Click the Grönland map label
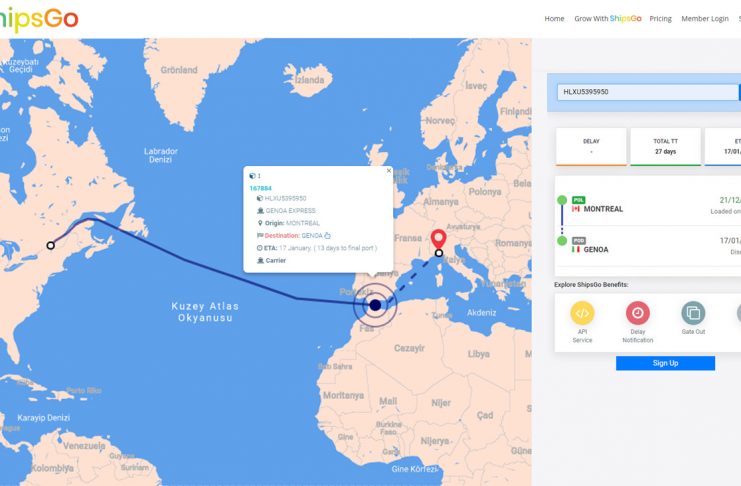 point(179,70)
